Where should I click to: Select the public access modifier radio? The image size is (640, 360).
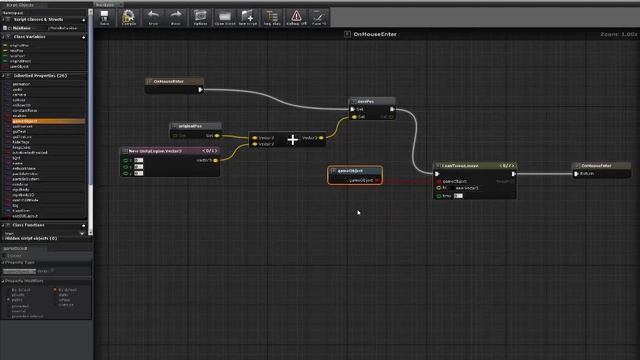click(x=8, y=300)
